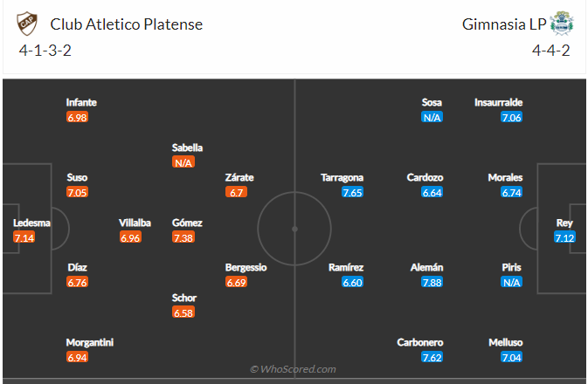Click Melluso's 7.04 rating badge
The width and height of the screenshot is (588, 384).
(511, 358)
